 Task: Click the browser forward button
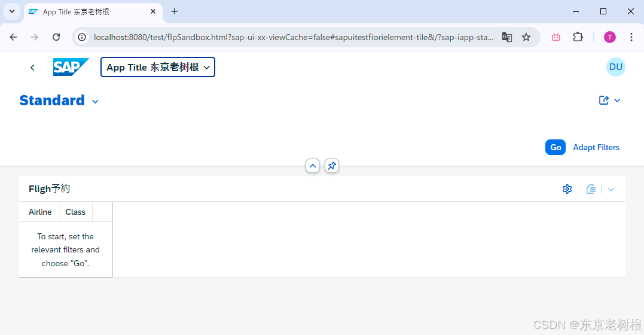coord(35,37)
